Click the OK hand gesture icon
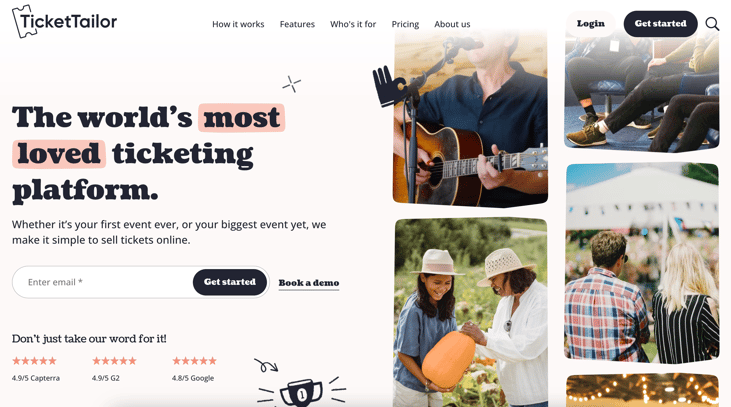The width and height of the screenshot is (731, 407). point(388,86)
